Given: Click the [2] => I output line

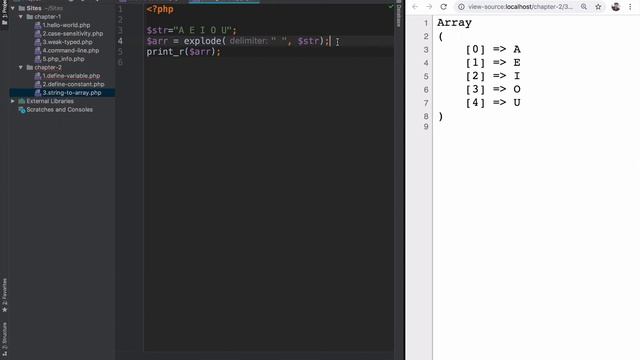Looking at the screenshot, I should (x=493, y=76).
